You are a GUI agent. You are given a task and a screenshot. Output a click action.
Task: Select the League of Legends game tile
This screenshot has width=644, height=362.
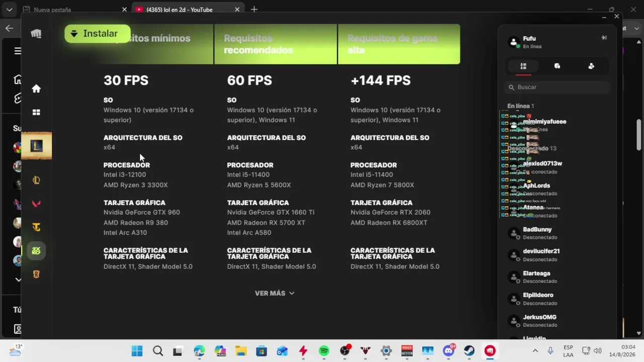(x=36, y=146)
